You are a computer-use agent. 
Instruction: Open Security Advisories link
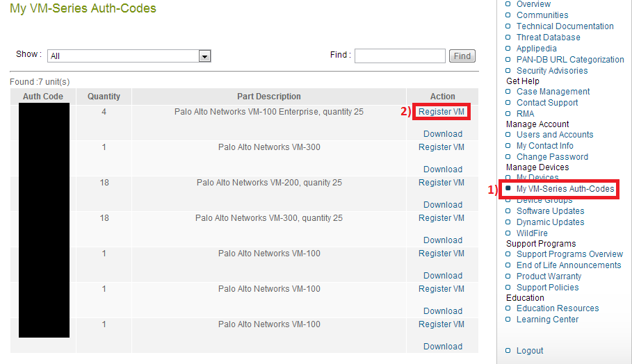click(552, 70)
